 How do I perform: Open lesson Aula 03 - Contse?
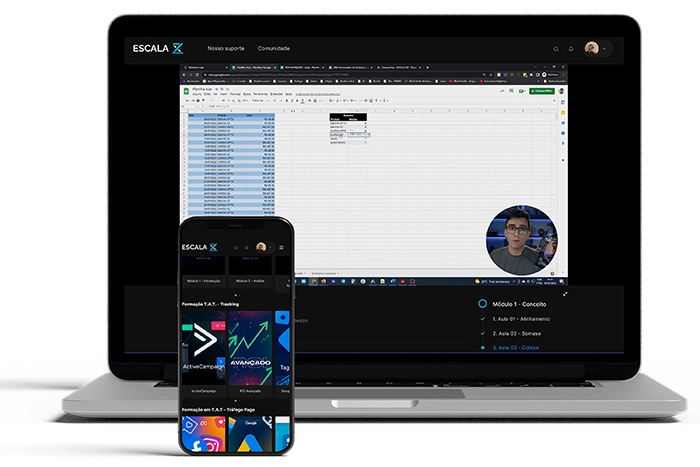coord(516,348)
